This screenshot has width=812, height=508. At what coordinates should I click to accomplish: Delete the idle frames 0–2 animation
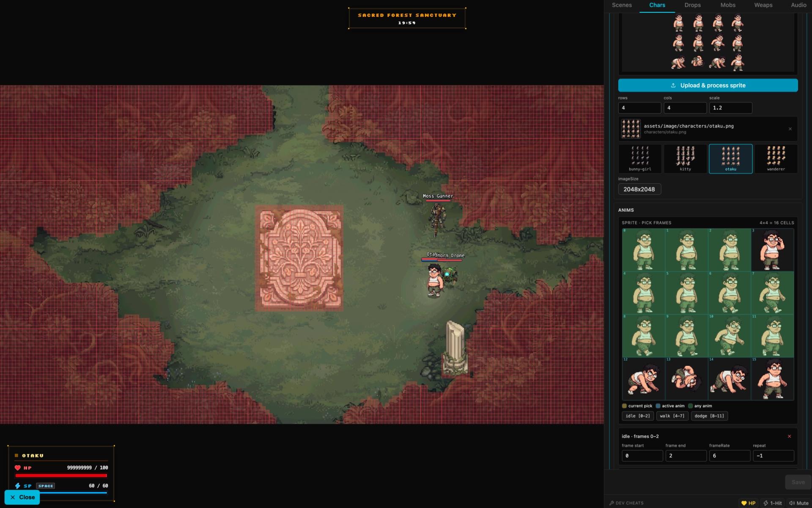click(x=789, y=436)
